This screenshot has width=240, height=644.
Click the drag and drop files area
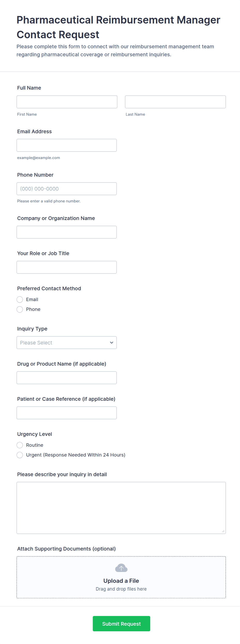[x=121, y=589]
